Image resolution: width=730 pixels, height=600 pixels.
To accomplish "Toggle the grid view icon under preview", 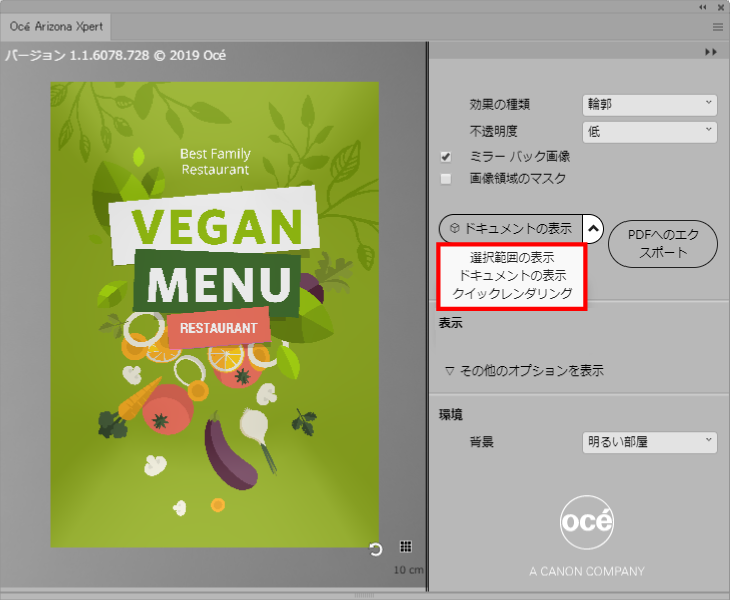I will click(x=406, y=546).
